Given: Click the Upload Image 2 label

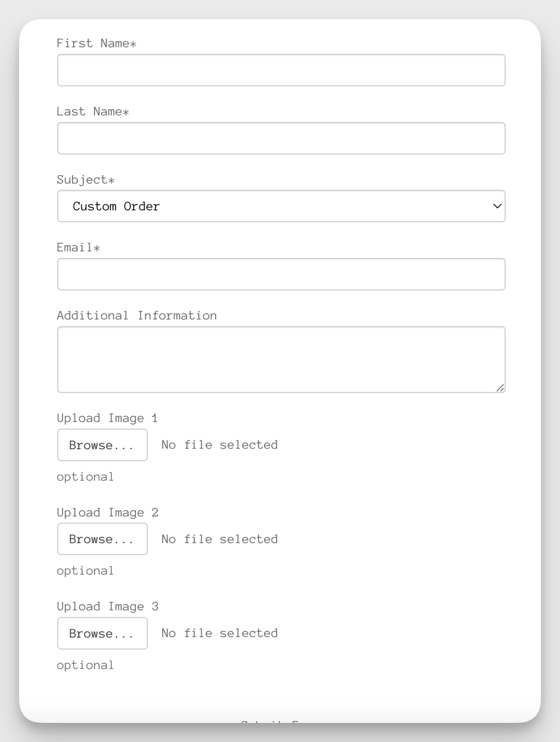Looking at the screenshot, I should click(107, 512).
